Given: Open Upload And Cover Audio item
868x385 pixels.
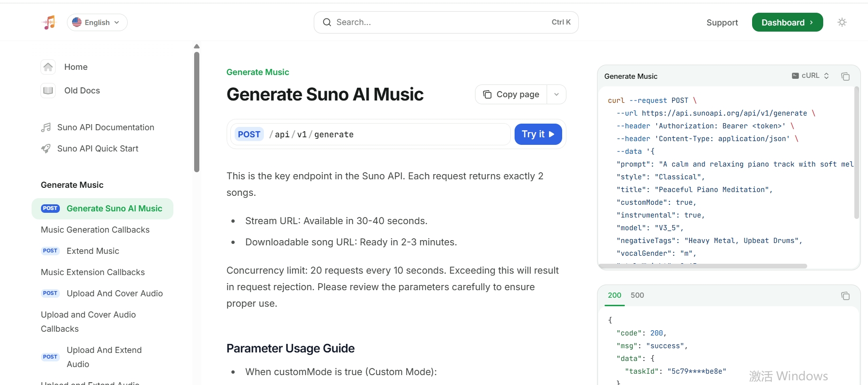Looking at the screenshot, I should pos(115,293).
